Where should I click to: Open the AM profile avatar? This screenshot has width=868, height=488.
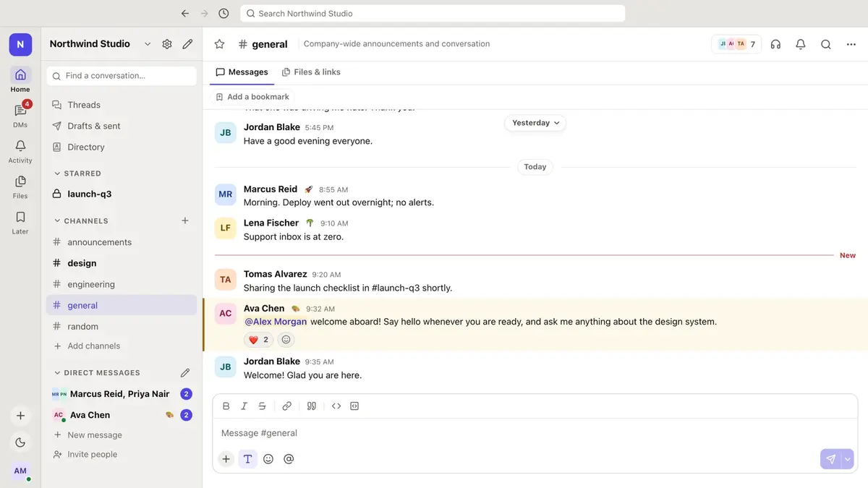click(20, 471)
